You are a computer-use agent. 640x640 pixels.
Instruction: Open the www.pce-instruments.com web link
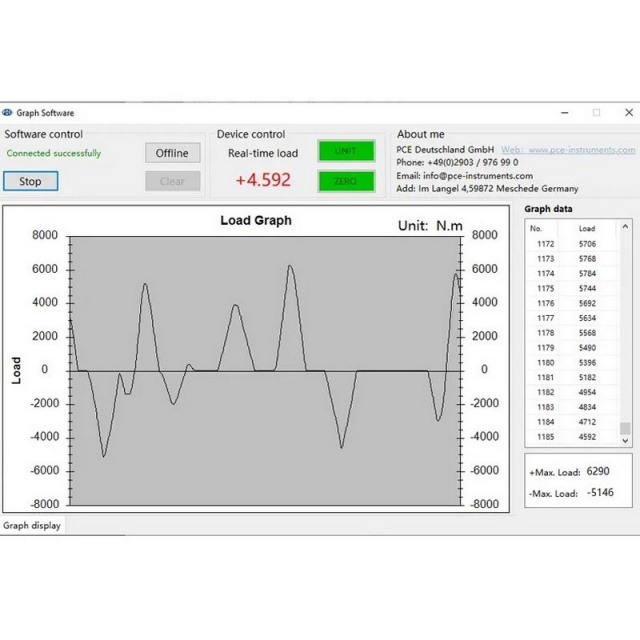pos(568,150)
